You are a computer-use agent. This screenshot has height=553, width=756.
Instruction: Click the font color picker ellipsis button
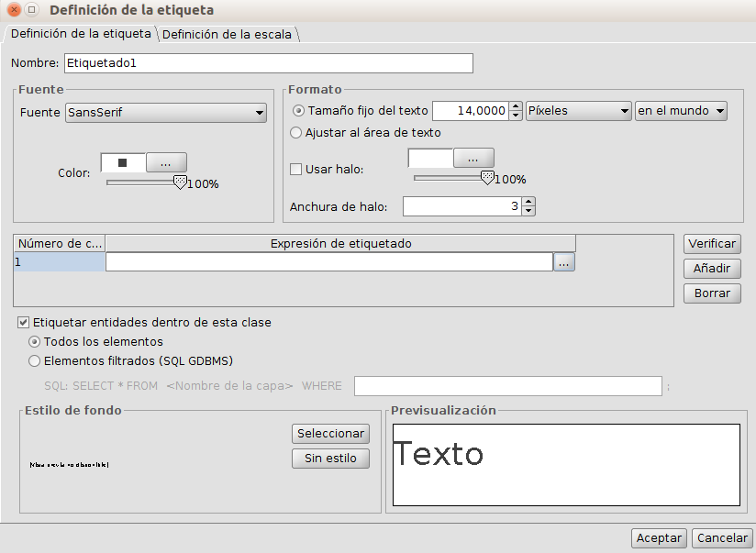coord(166,163)
